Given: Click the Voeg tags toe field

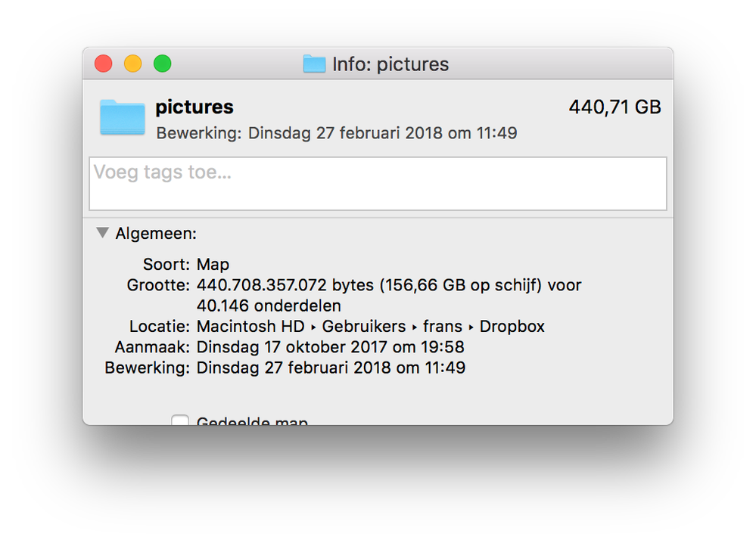Looking at the screenshot, I should (378, 184).
